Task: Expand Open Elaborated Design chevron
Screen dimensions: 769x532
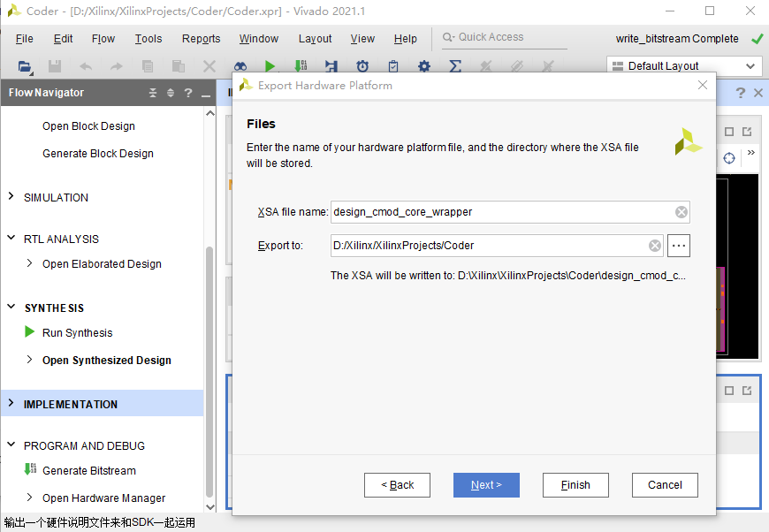Action: [29, 263]
